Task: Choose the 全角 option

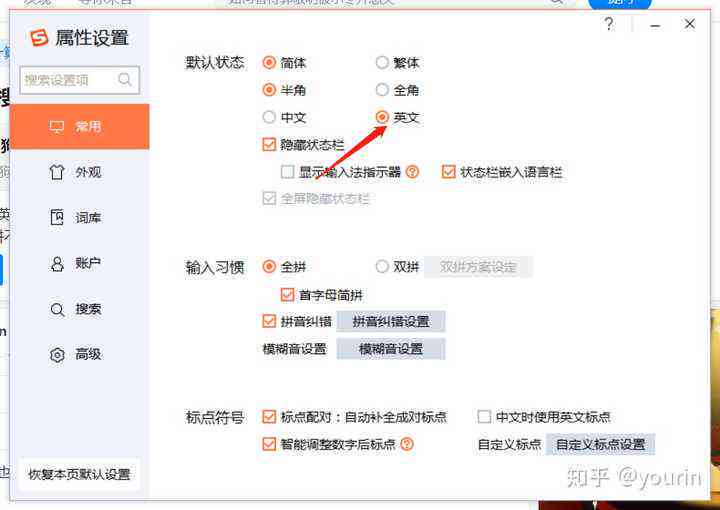Action: click(x=382, y=90)
